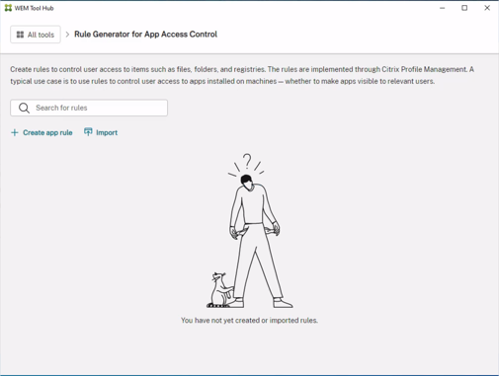This screenshot has height=376, width=499.
Task: Click the All tools button
Action: 35,34
